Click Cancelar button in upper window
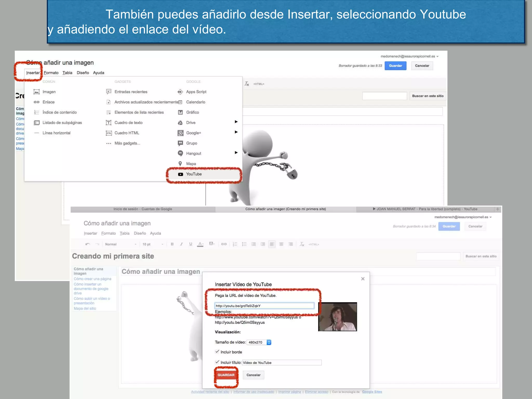Viewport: 532px width, 399px height. [x=422, y=66]
